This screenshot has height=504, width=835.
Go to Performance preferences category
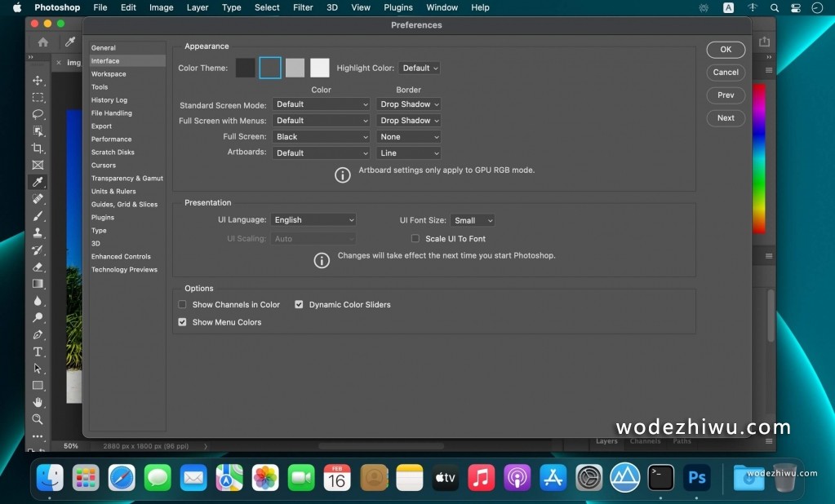(111, 139)
